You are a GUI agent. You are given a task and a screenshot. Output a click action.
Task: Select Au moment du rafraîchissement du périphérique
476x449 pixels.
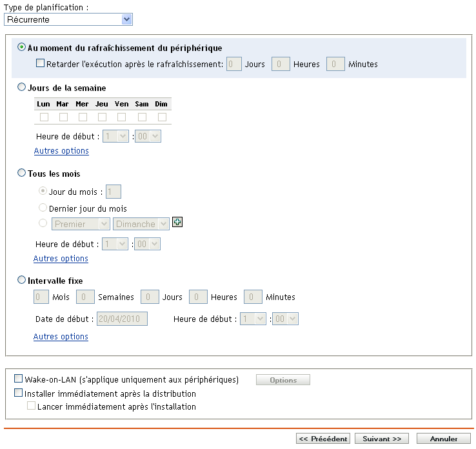pos(21,47)
